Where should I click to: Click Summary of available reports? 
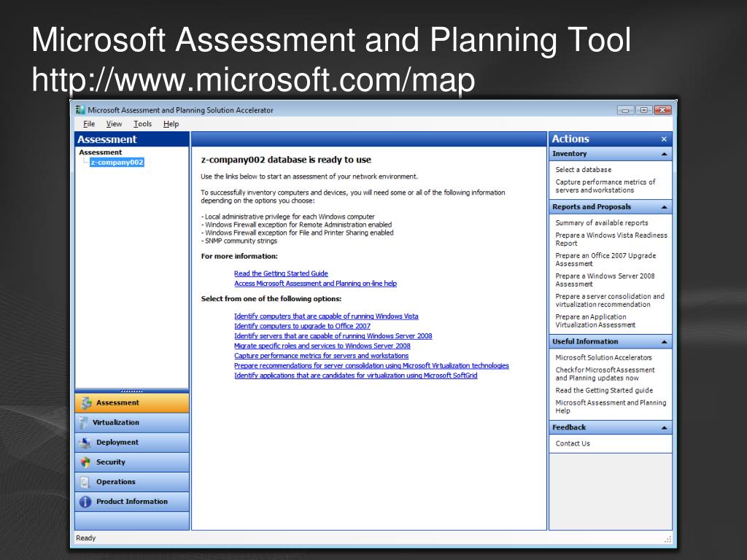pyautogui.click(x=602, y=223)
